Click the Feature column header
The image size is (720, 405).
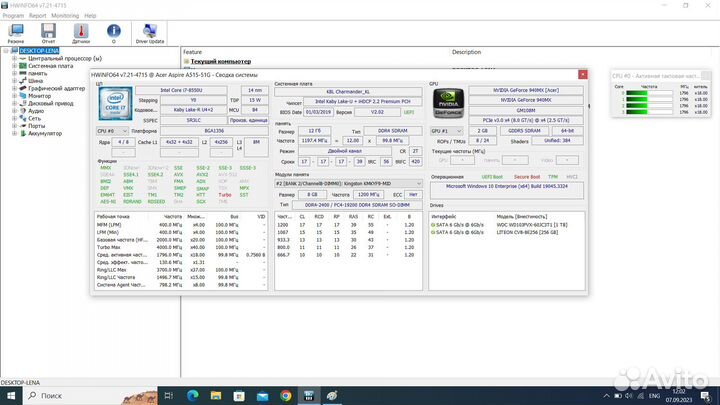(192, 52)
